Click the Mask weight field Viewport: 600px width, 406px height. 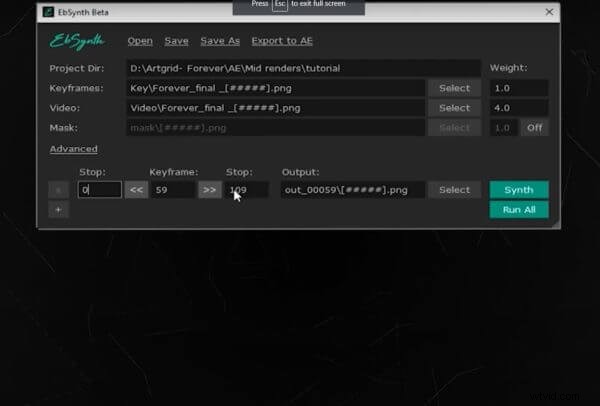point(504,128)
